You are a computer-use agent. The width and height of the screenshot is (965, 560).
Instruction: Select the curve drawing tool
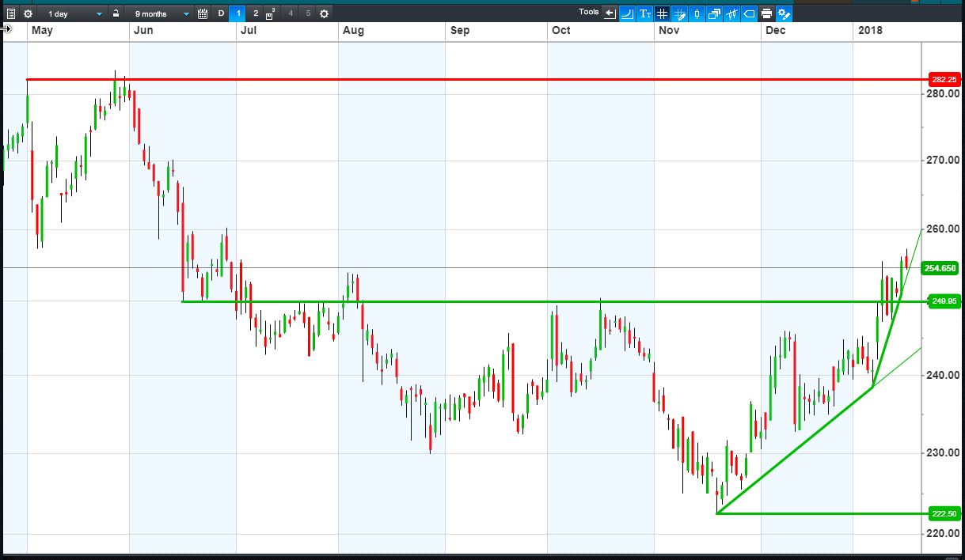(x=627, y=13)
